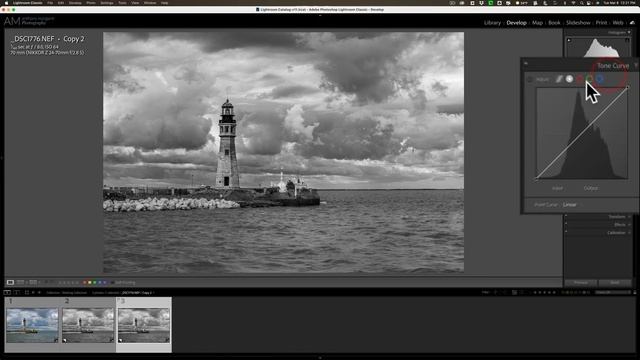Screen dimensions: 640x360
Task: Open the Print module
Action: [601, 23]
